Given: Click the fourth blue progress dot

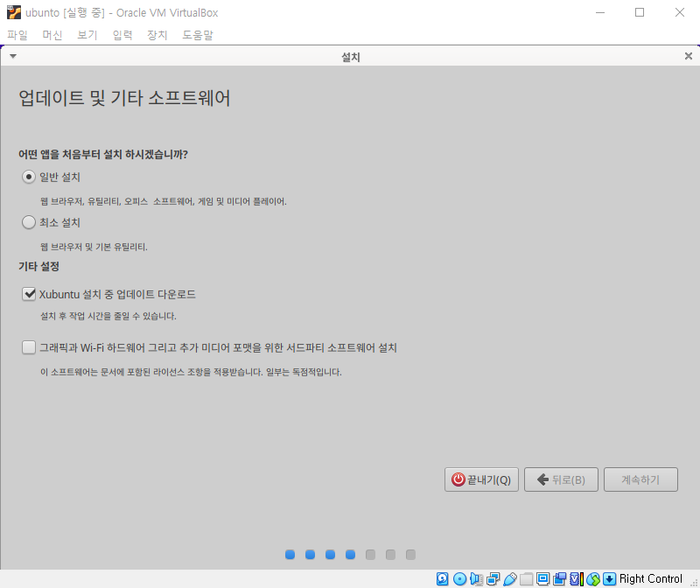Looking at the screenshot, I should coord(351,555).
